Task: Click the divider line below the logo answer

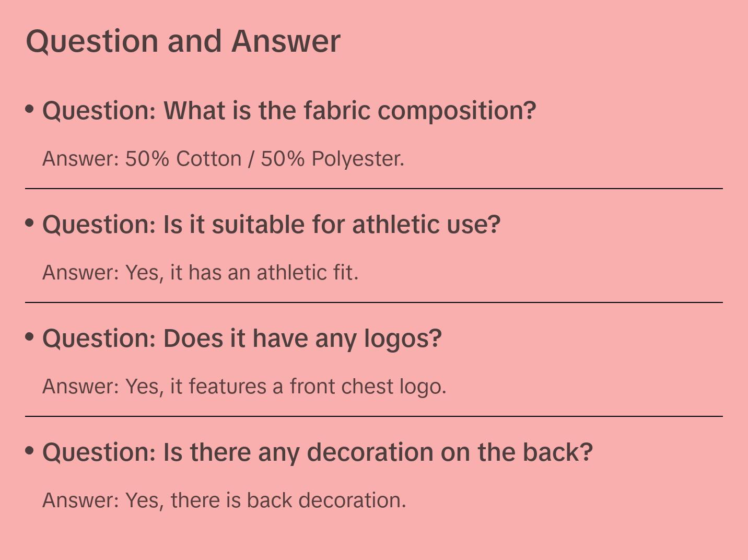Action: pyautogui.click(x=374, y=416)
